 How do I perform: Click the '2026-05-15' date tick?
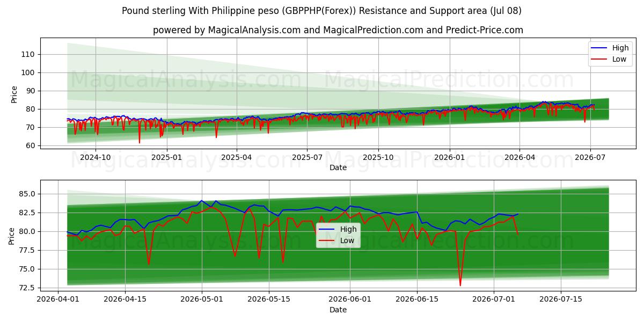point(269,299)
